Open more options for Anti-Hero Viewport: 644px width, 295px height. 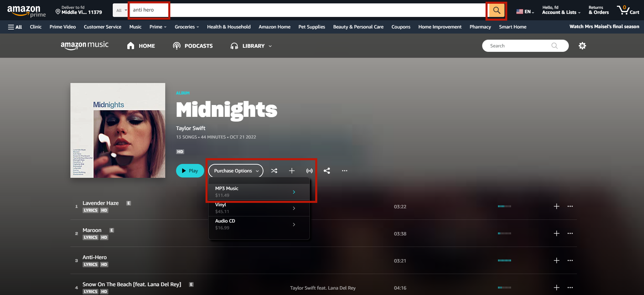point(570,260)
